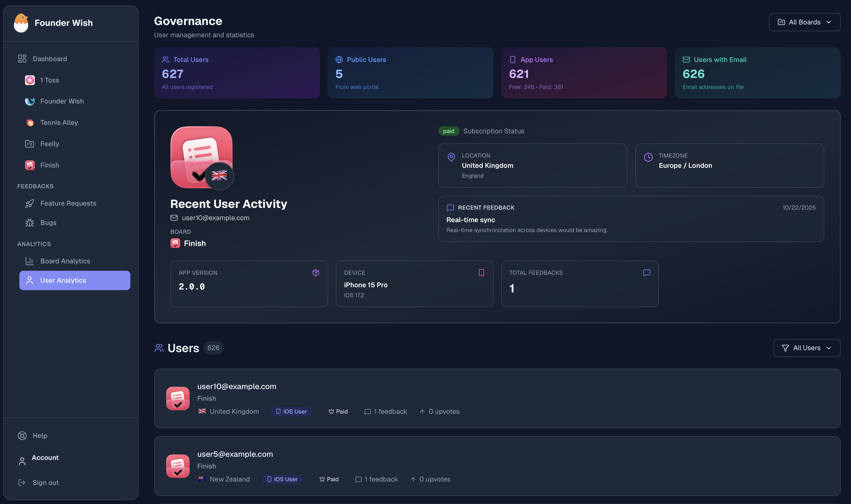Go to the Dashboard menu item

(50, 59)
